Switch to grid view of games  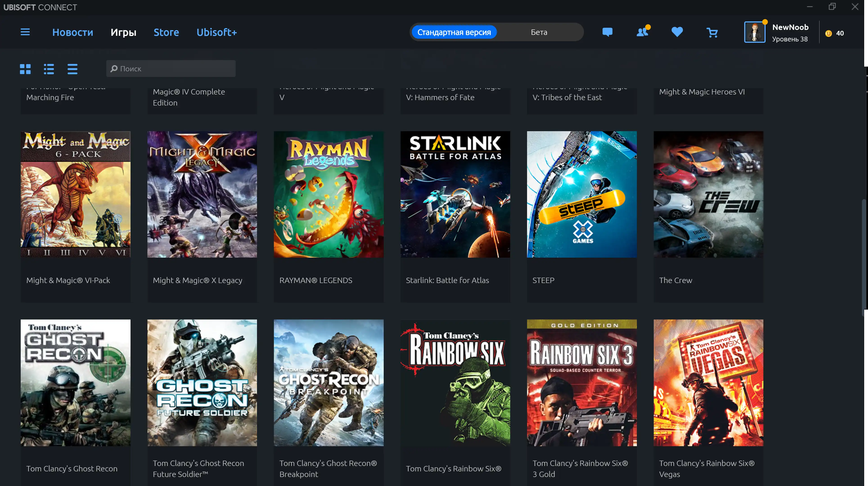(x=25, y=69)
